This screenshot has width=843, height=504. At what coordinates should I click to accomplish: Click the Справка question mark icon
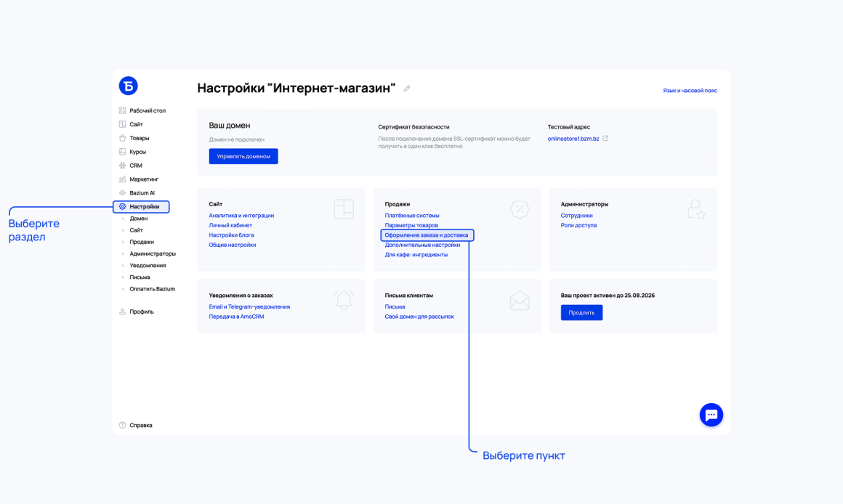[x=123, y=425]
